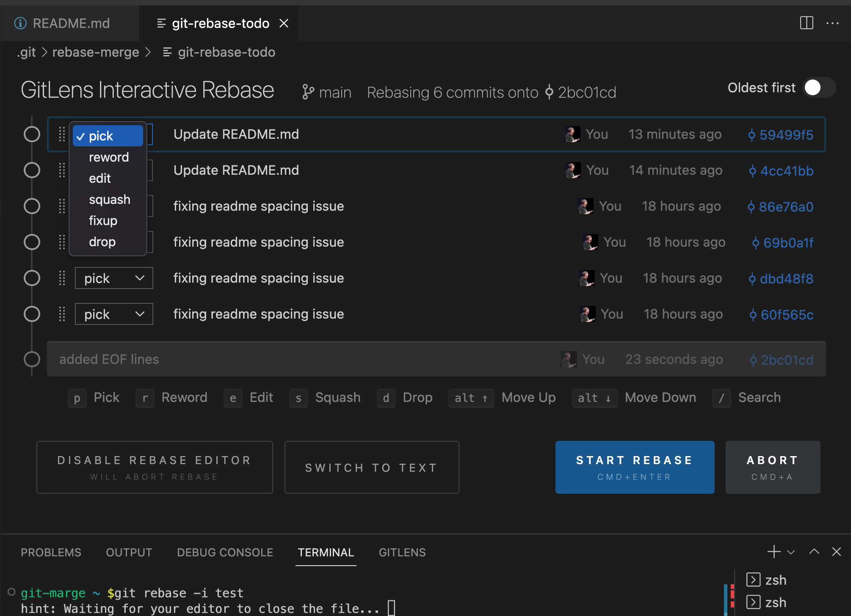Click the GITLENS tab in bottom panel
Screen dimensions: 851x616
click(402, 552)
